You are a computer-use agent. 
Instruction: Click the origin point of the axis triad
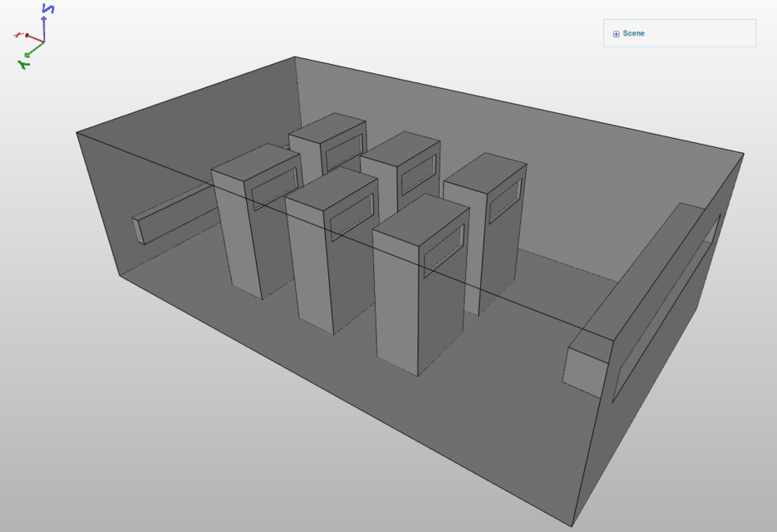(44, 42)
